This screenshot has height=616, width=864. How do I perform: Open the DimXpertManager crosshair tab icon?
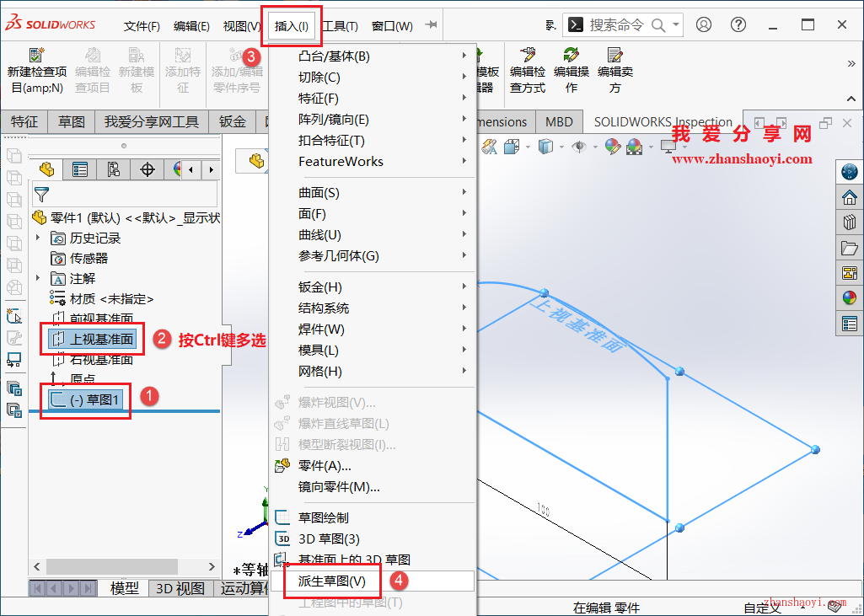click(x=148, y=169)
